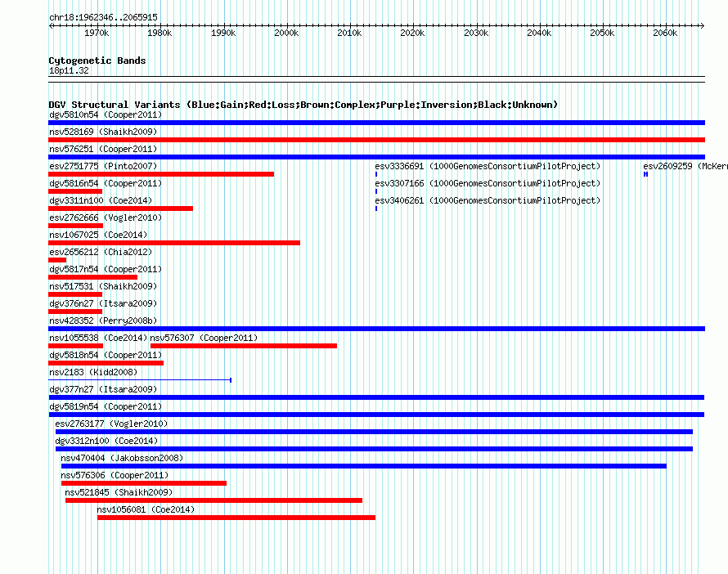Click dgv5819n54 (Cooper2011) label
The image size is (728, 574).
tap(106, 406)
